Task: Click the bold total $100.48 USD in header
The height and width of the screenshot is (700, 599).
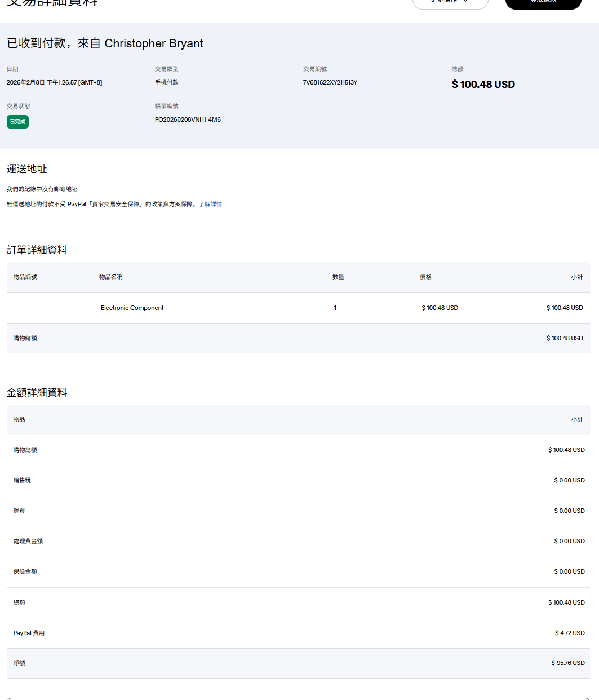Action: click(x=483, y=85)
